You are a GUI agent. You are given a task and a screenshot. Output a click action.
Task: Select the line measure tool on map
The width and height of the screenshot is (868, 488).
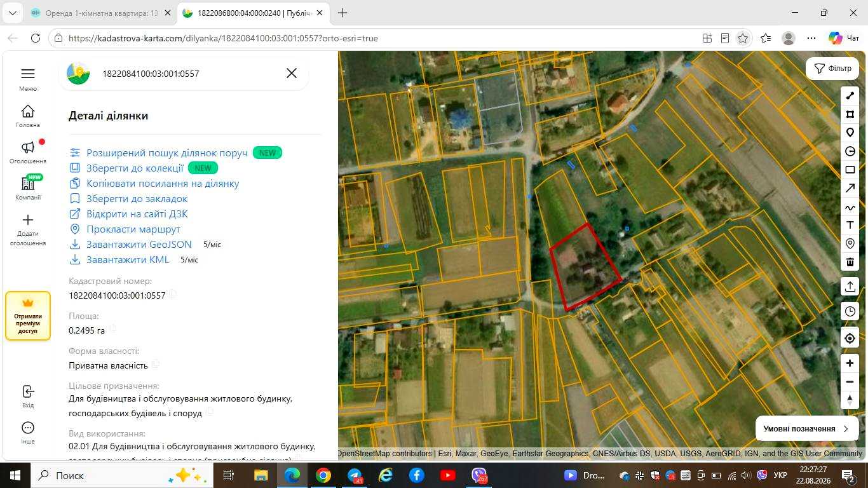(850, 96)
